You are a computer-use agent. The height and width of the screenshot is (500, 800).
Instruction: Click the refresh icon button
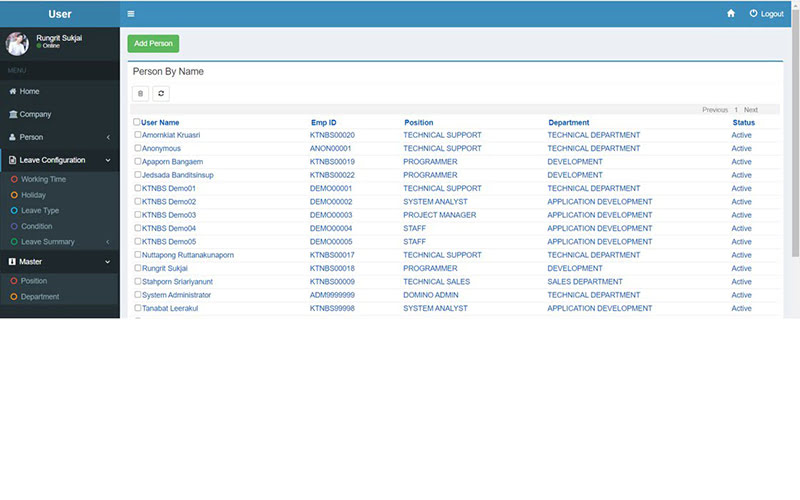(x=161, y=94)
